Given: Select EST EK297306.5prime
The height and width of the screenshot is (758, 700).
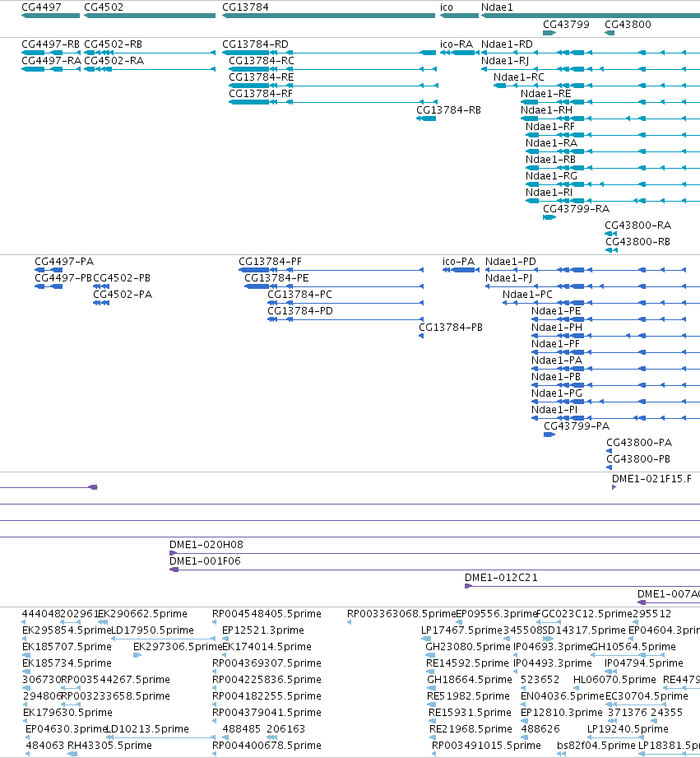Looking at the screenshot, I should (178, 646).
